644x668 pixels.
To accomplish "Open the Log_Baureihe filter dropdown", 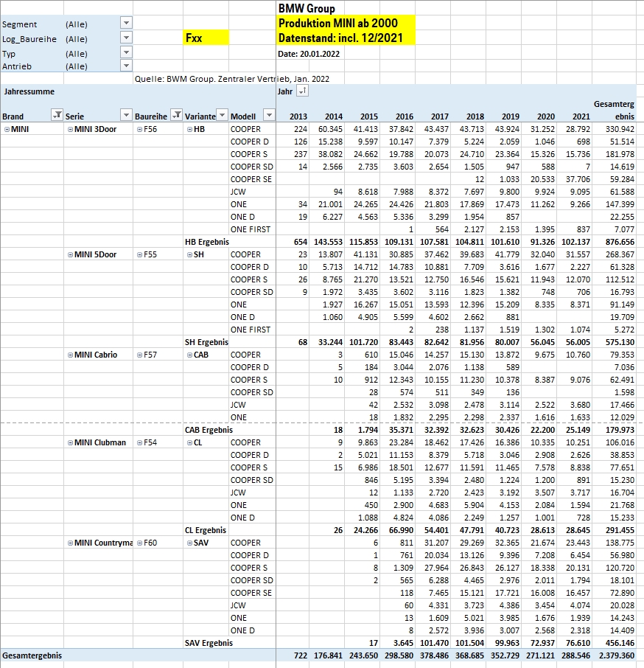I will 126,38.
